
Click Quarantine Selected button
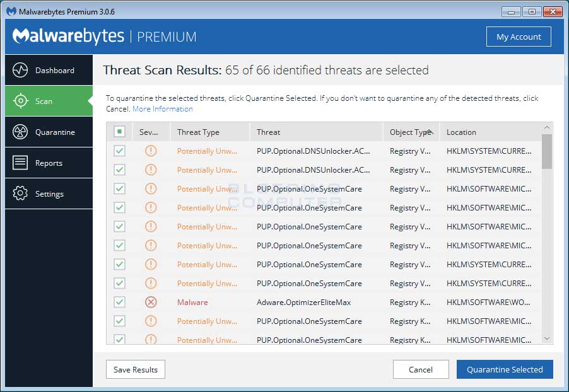(x=505, y=369)
